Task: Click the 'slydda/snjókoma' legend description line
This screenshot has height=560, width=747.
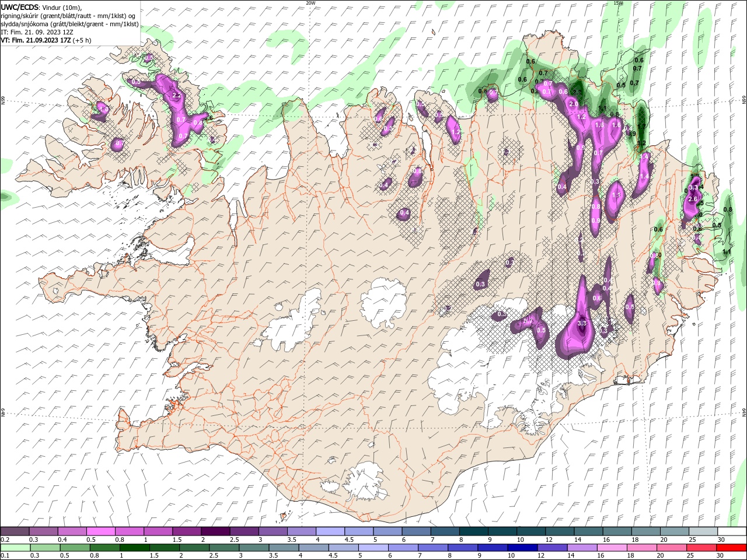Action: click(x=69, y=24)
